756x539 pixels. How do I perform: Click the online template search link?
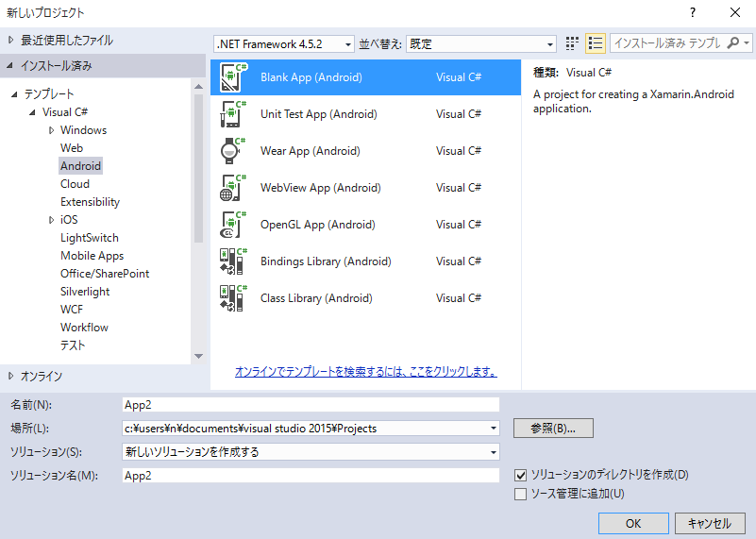(365, 372)
